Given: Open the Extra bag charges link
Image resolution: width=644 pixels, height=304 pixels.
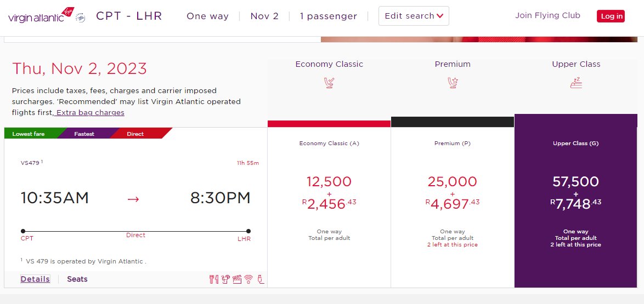Looking at the screenshot, I should pos(90,112).
